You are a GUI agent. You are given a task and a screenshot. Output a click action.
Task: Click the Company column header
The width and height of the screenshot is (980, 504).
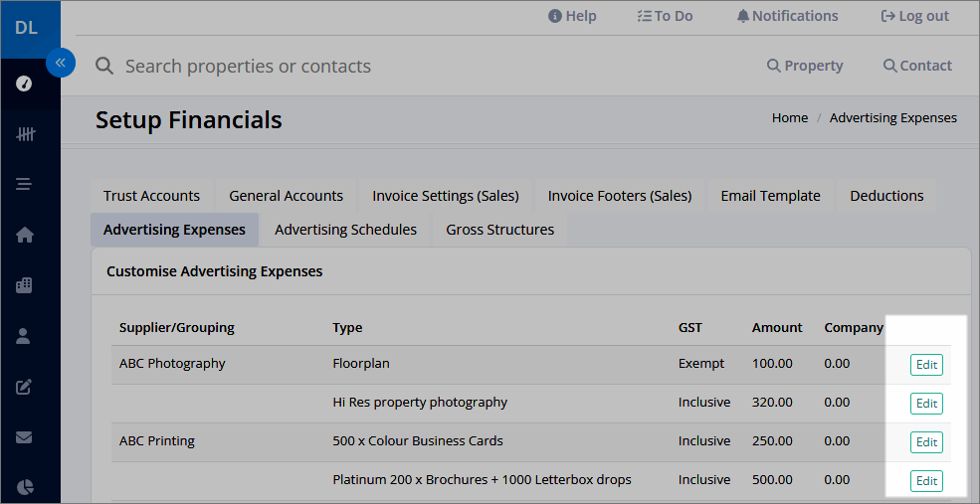pos(854,327)
